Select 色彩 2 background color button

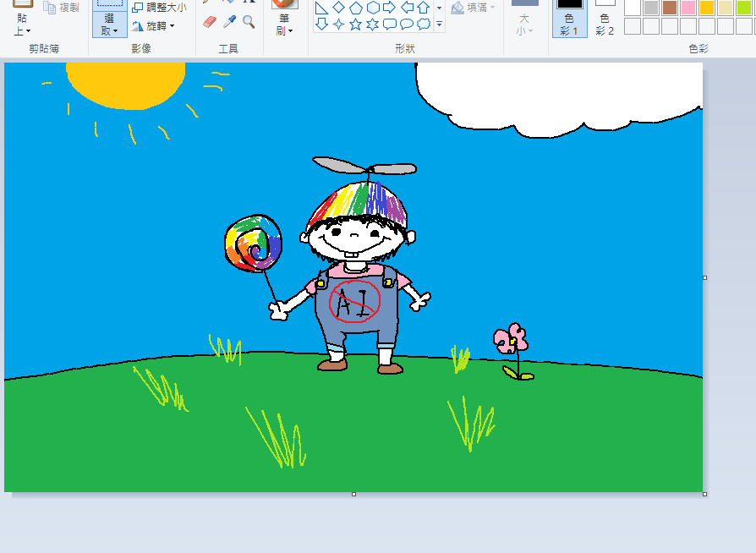605,19
